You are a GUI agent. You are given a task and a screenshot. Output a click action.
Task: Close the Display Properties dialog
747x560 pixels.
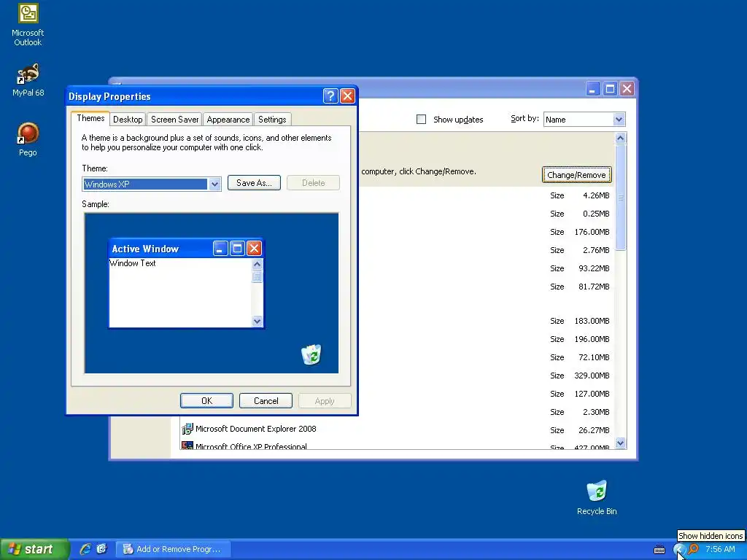coord(347,96)
